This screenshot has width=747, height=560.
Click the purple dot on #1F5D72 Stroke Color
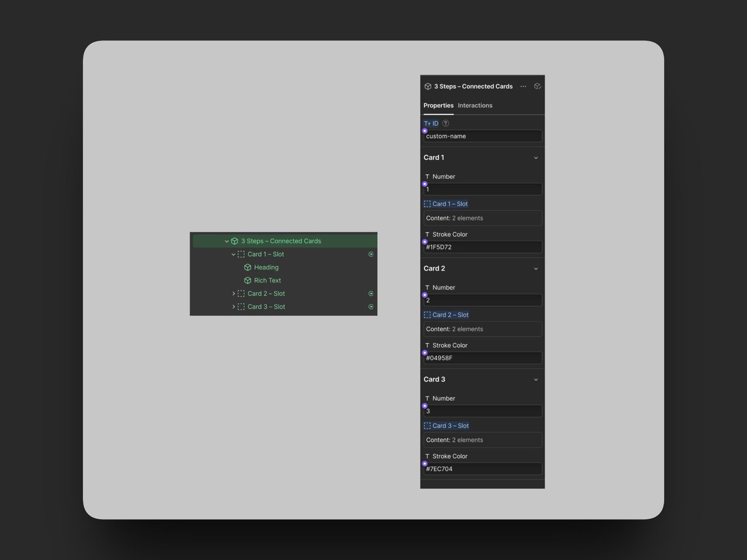[x=425, y=242]
